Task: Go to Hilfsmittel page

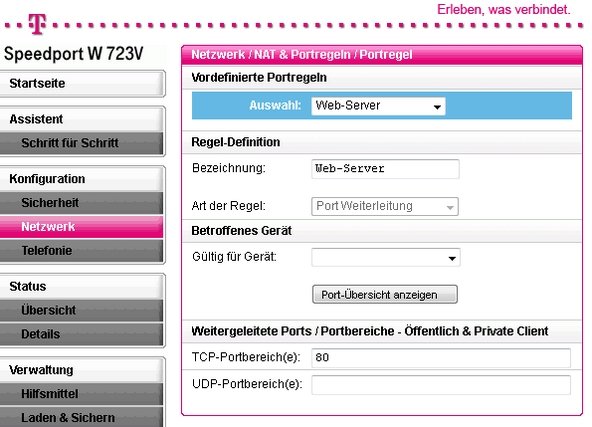Action: coord(82,394)
